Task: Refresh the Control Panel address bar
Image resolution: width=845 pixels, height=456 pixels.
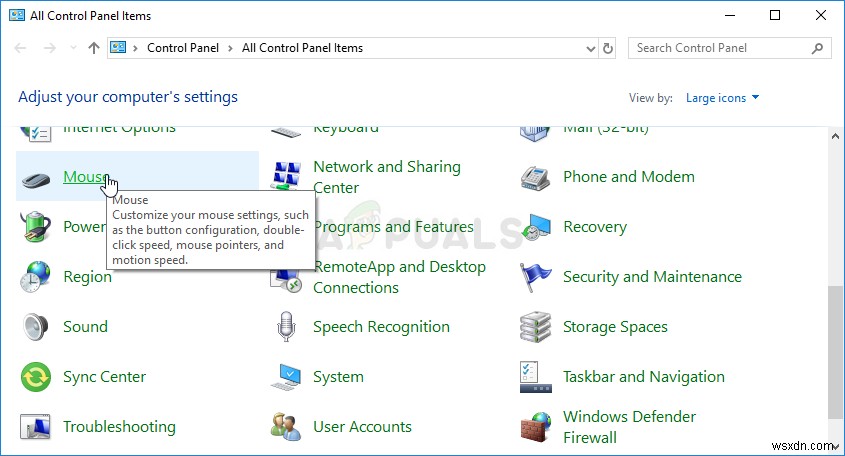Action: click(x=608, y=48)
